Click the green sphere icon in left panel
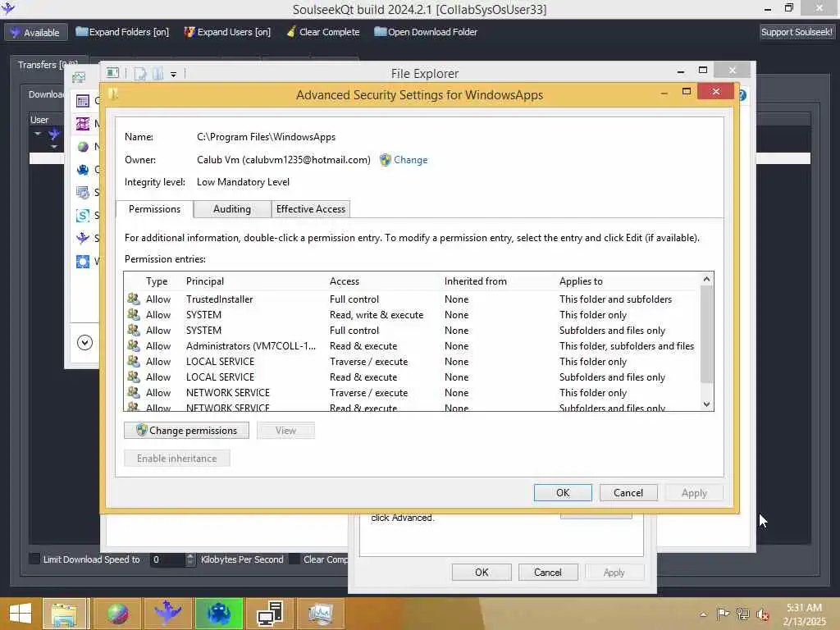Viewport: 840px width, 630px height. tap(83, 146)
